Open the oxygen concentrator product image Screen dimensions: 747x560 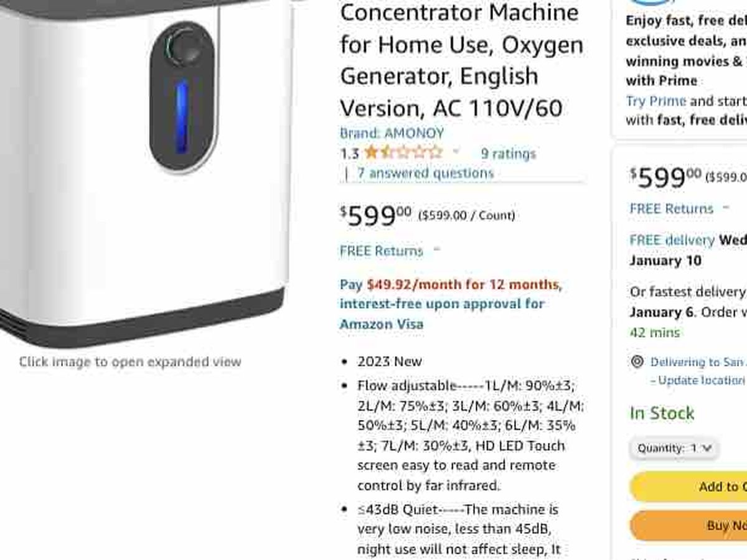click(x=142, y=168)
